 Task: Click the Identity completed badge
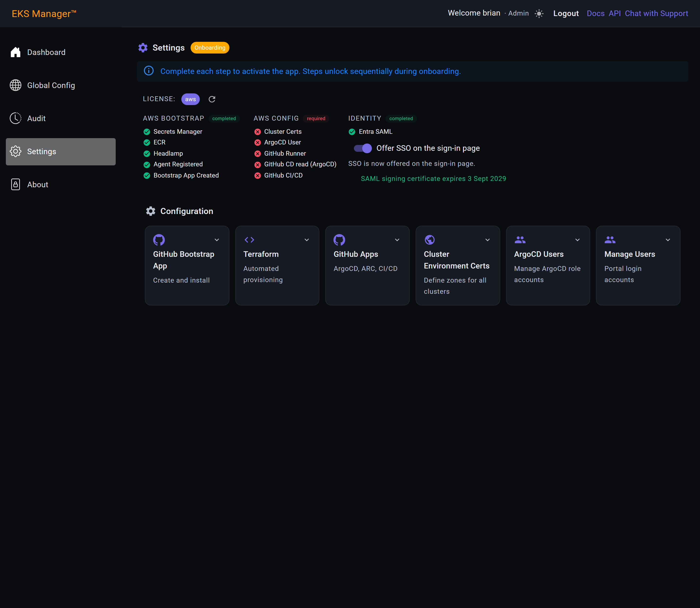click(x=401, y=118)
